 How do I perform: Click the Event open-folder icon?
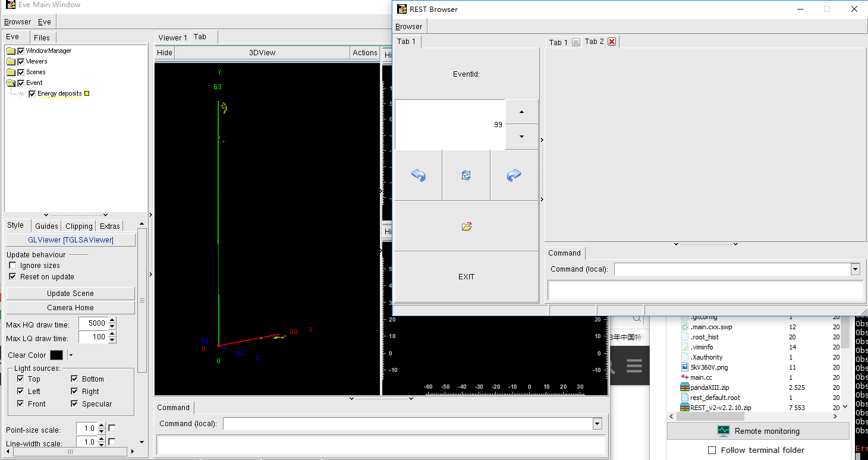pos(11,83)
